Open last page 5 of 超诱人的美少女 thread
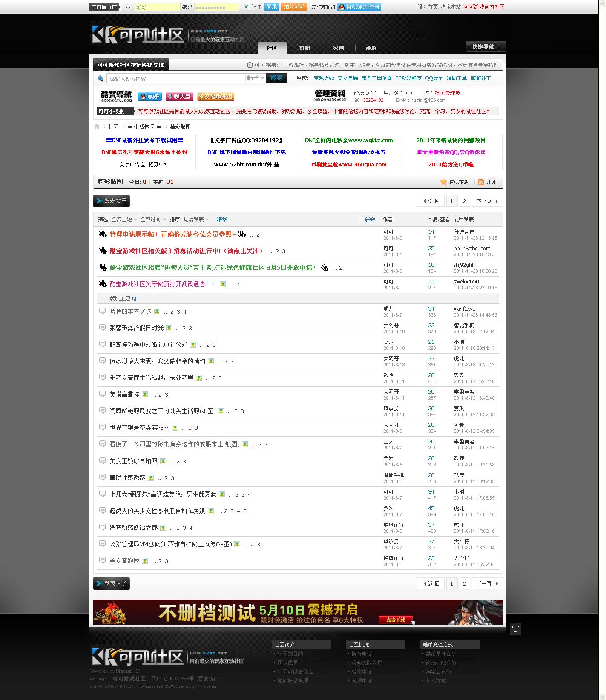The height and width of the screenshot is (700, 606). point(245,511)
